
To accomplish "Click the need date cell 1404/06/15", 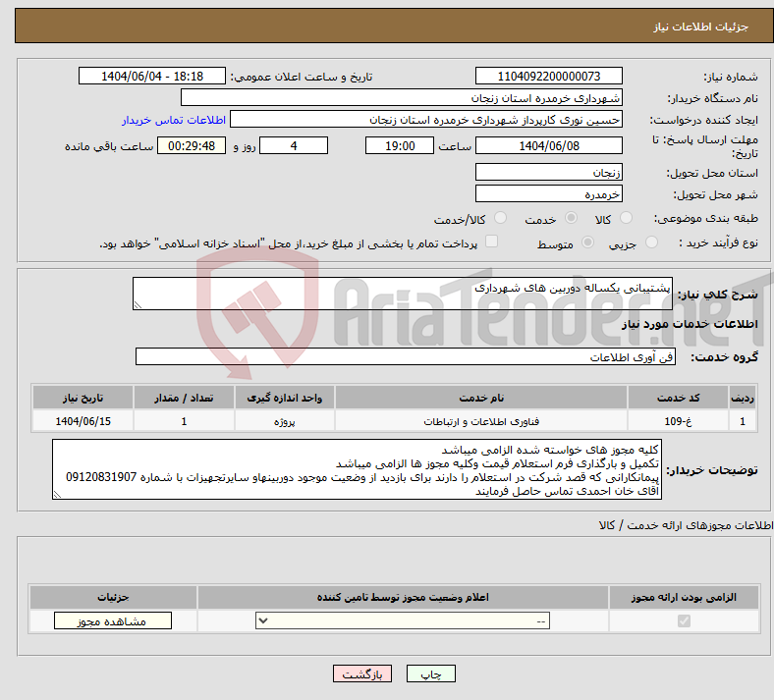I will click(83, 421).
